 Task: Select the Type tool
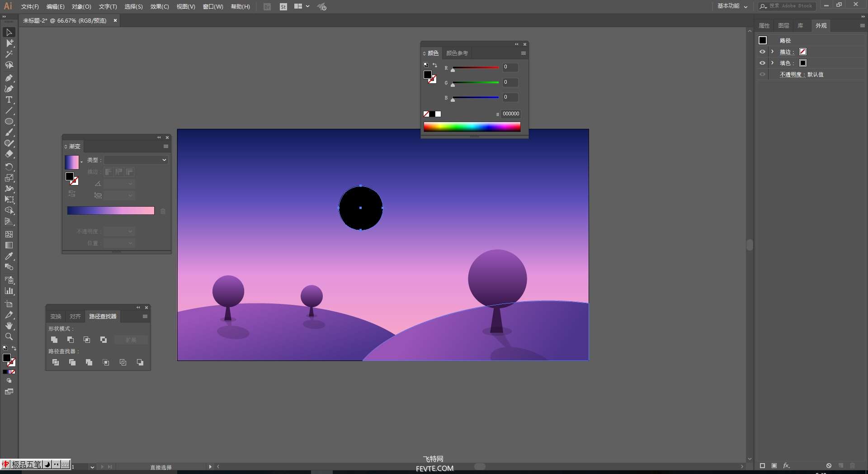point(9,100)
